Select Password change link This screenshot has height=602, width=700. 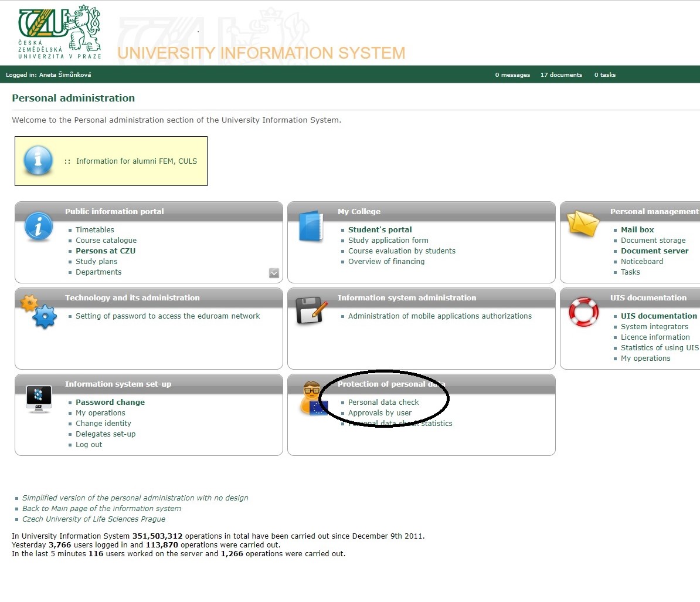click(110, 403)
